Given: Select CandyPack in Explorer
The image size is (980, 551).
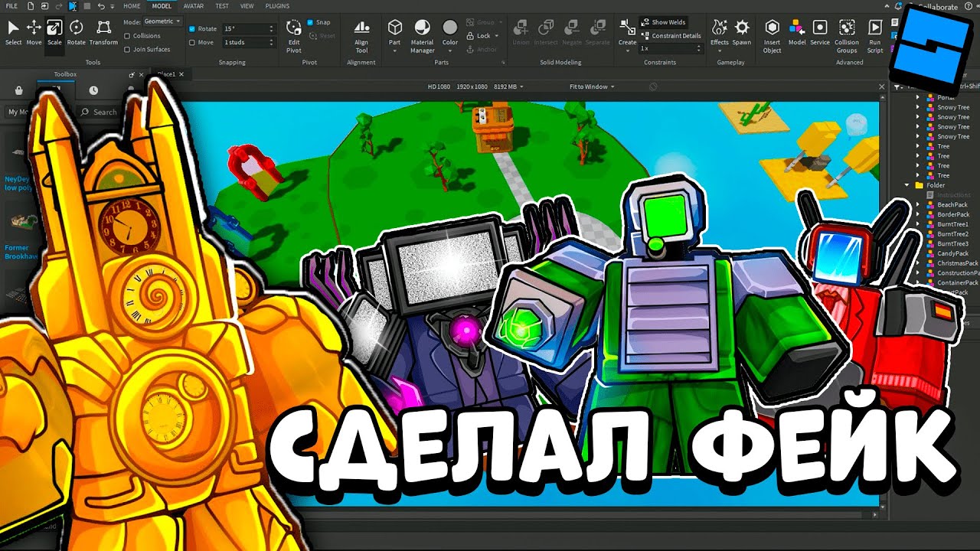Looking at the screenshot, I should point(952,253).
